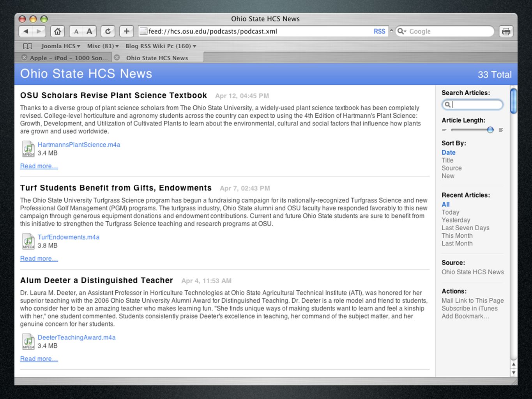
Task: Click the DeeterTeachingAward MPEG4 file icon
Action: [x=28, y=342]
